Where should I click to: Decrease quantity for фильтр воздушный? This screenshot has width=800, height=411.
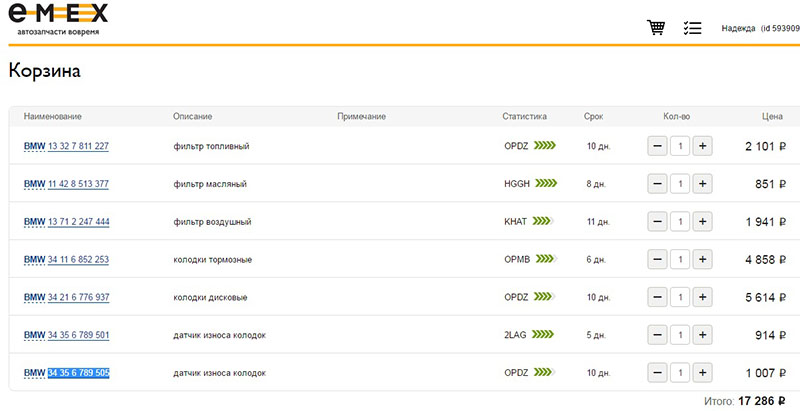[x=657, y=222]
